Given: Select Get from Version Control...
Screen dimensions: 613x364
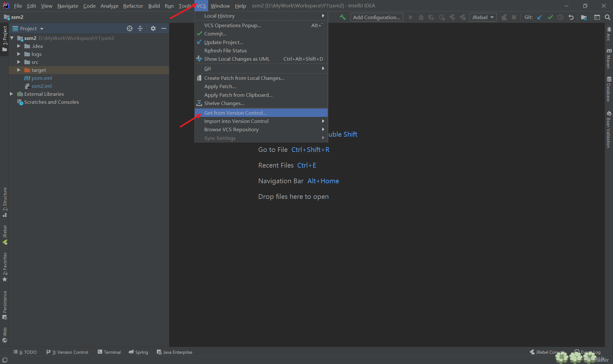Looking at the screenshot, I should pyautogui.click(x=261, y=113).
